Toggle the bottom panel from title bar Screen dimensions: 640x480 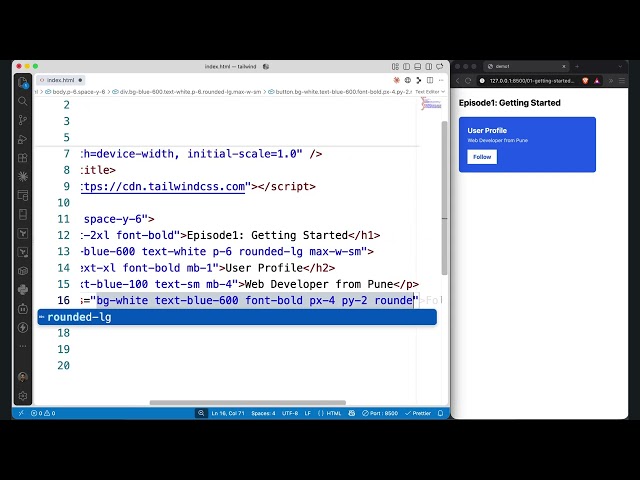tap(418, 67)
